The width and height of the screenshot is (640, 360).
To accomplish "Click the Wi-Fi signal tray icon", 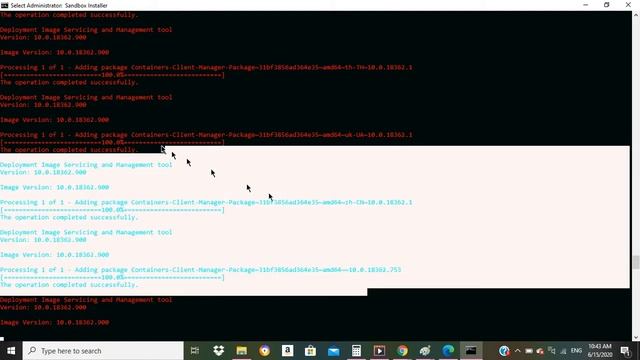I will pos(563,351).
